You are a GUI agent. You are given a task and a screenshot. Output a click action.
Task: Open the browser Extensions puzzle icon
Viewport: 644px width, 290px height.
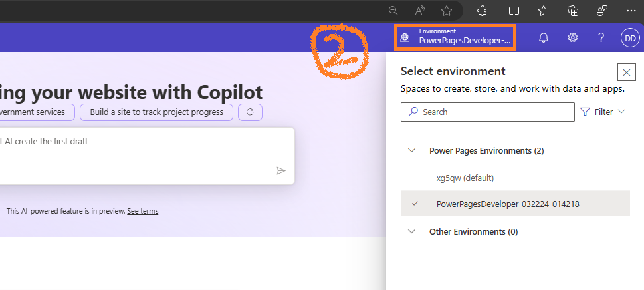click(x=483, y=11)
